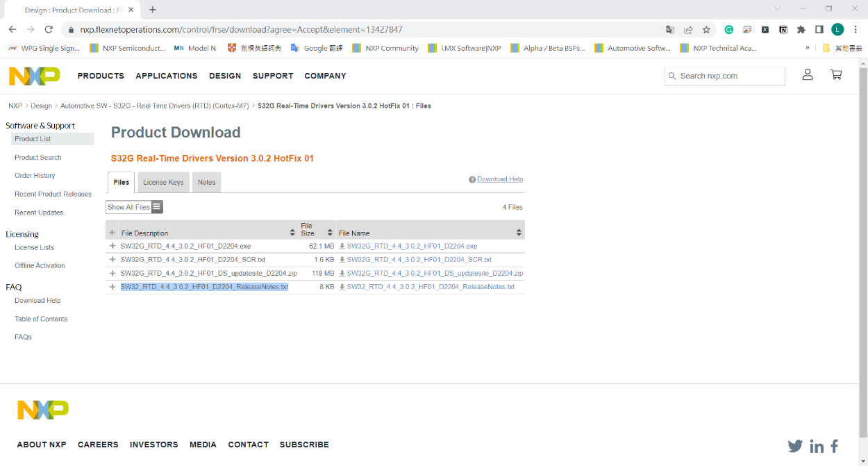The image size is (868, 466).
Task: Toggle the browser side panel
Action: click(819, 30)
